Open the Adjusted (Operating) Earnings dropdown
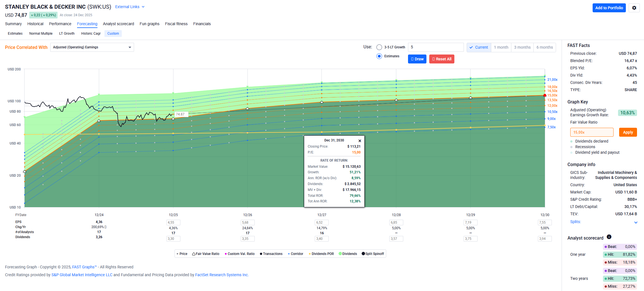Image resolution: width=644 pixels, height=291 pixels. (92, 47)
